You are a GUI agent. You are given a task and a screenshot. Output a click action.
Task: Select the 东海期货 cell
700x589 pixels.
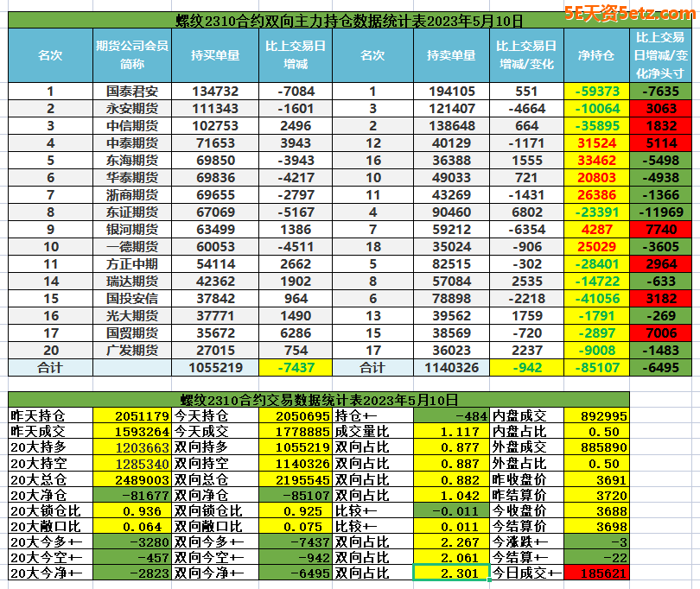click(132, 160)
